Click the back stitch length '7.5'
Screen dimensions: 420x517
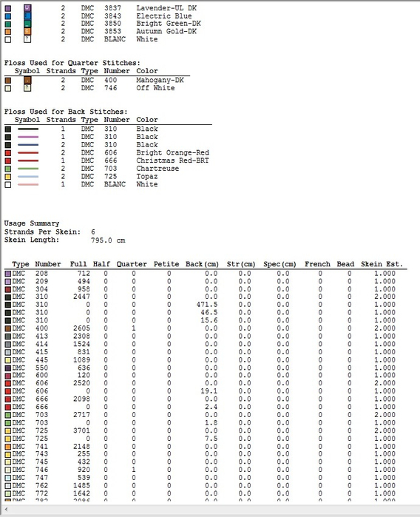[211, 439]
